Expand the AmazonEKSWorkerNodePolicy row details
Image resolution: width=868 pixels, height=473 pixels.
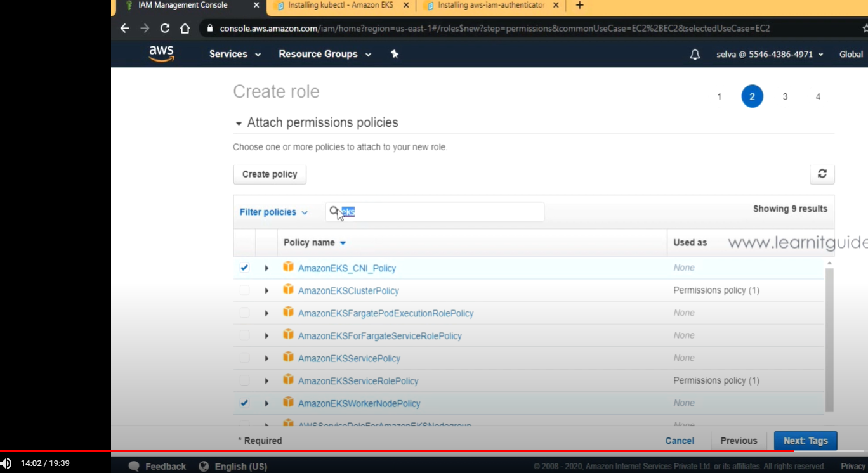point(266,403)
